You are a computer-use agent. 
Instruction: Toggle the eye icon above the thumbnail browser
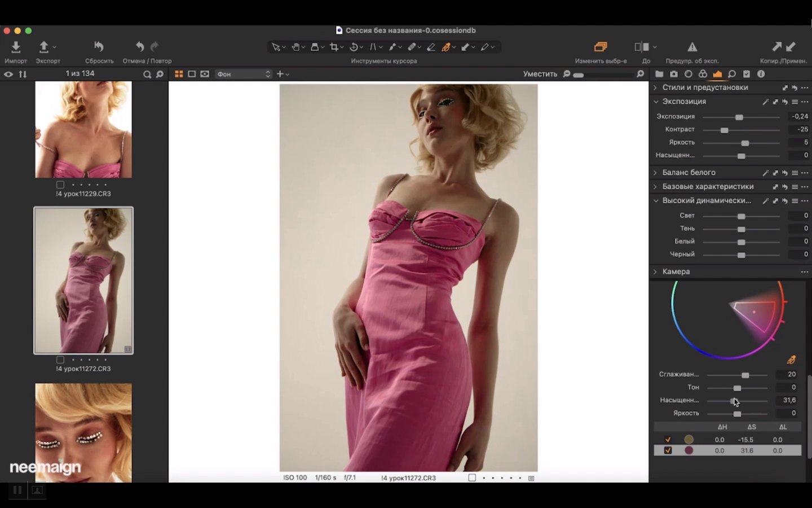8,74
